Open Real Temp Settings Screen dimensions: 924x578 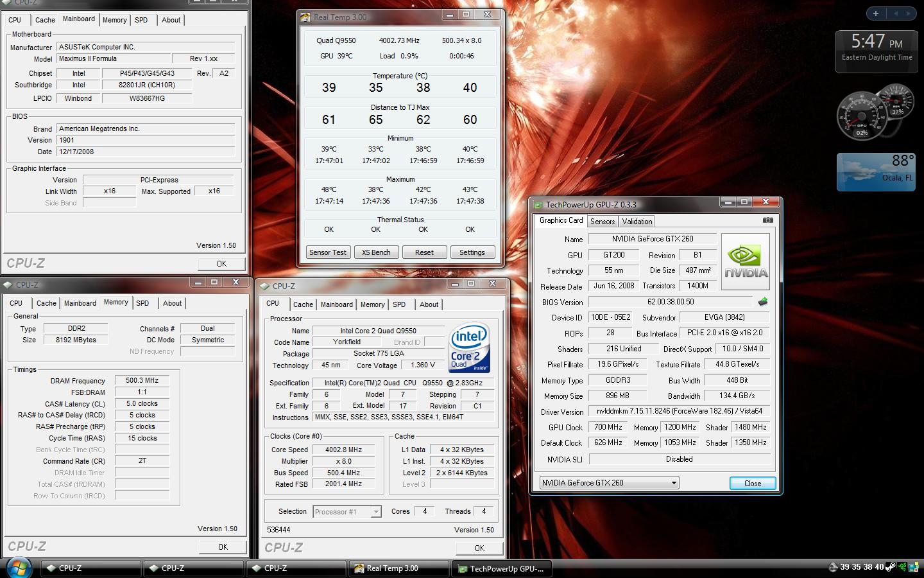(x=472, y=252)
